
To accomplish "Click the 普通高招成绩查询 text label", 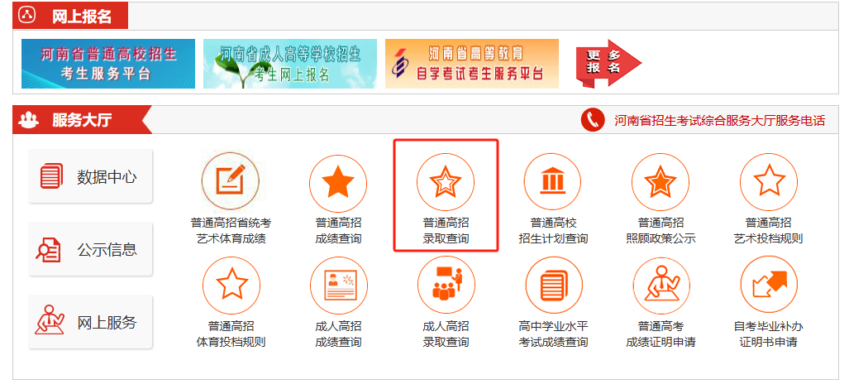I will pos(338,231).
